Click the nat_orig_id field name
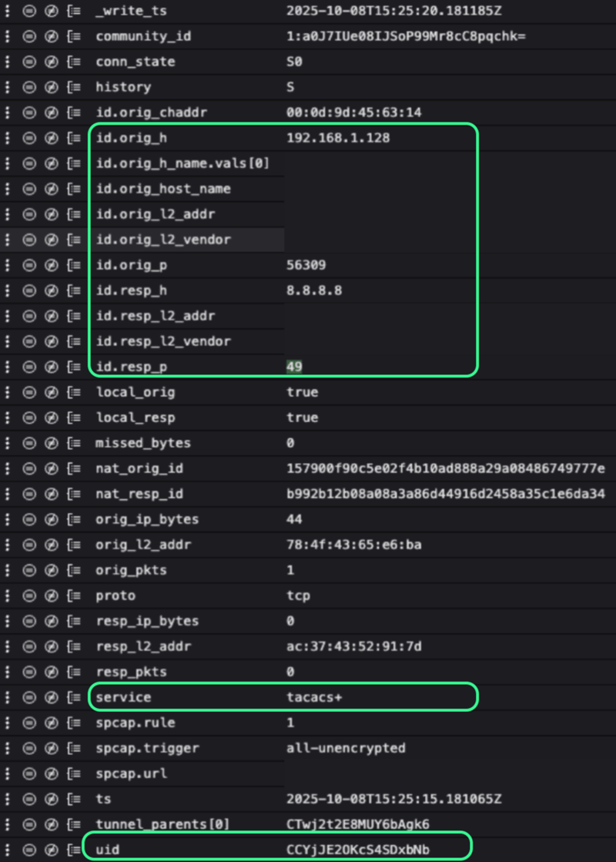616x862 pixels. tap(139, 468)
